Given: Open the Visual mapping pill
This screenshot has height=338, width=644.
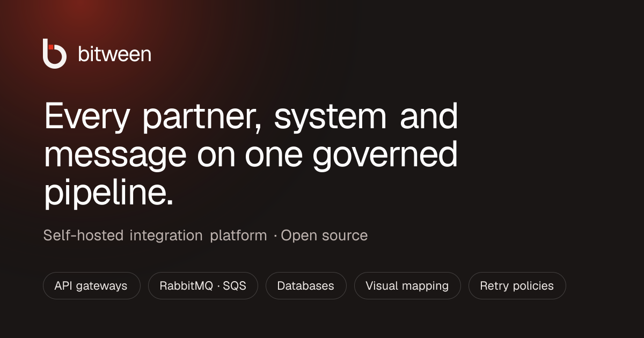Looking at the screenshot, I should (407, 285).
